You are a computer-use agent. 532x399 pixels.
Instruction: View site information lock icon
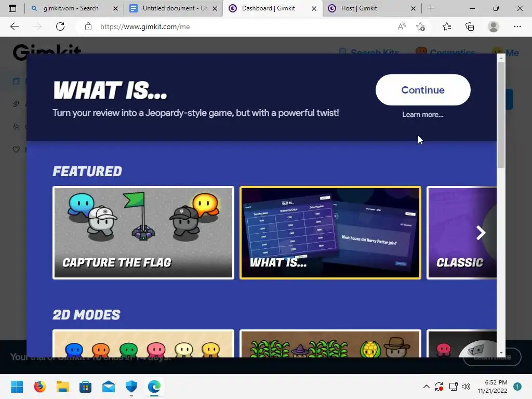click(88, 26)
